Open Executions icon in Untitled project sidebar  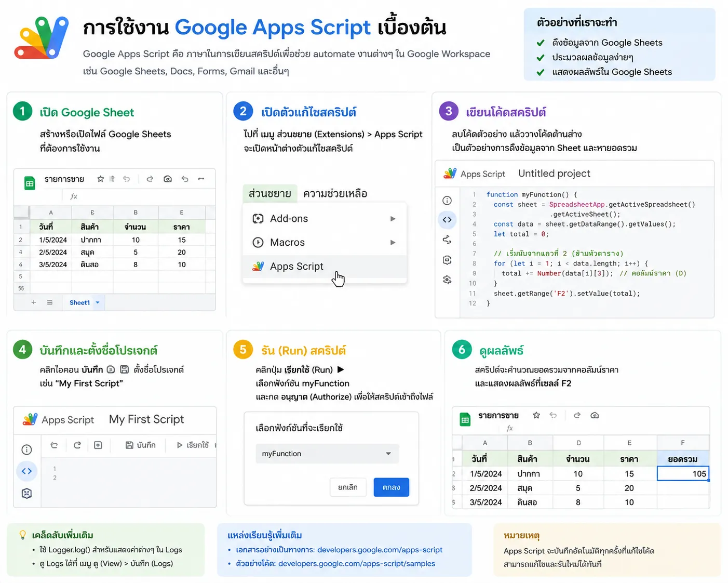coord(447,260)
